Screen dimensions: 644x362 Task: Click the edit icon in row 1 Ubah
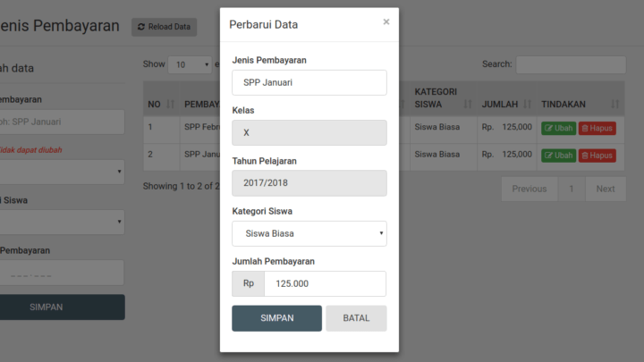548,128
